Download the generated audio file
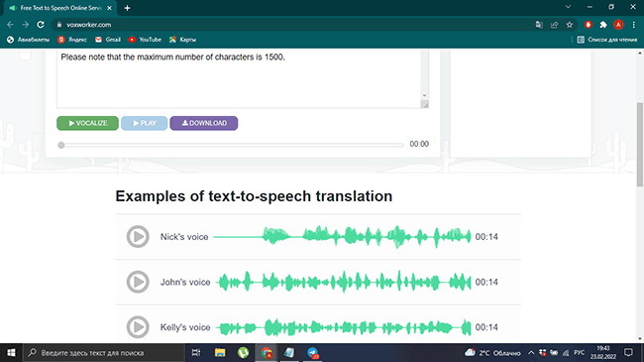Screen dimensions: 644x362 tap(204, 123)
